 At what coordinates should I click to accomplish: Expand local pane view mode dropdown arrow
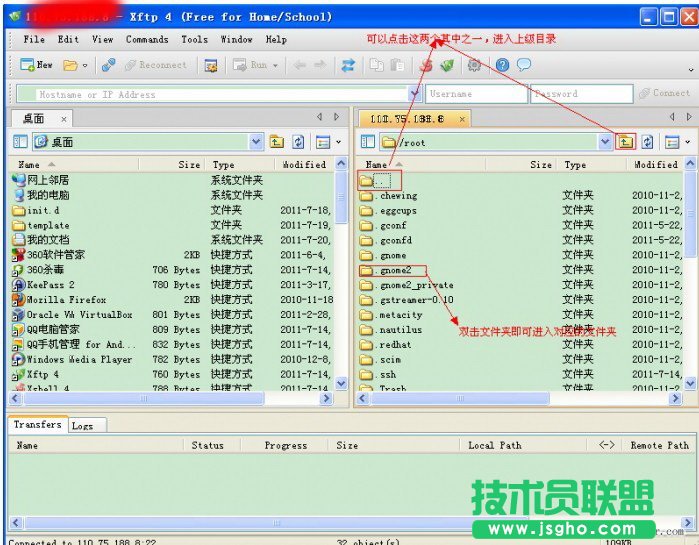click(339, 142)
